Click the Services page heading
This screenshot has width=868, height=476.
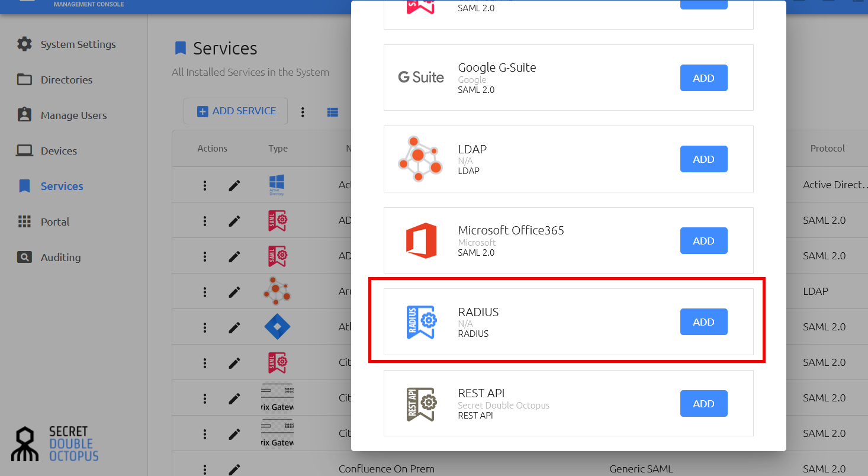(225, 49)
